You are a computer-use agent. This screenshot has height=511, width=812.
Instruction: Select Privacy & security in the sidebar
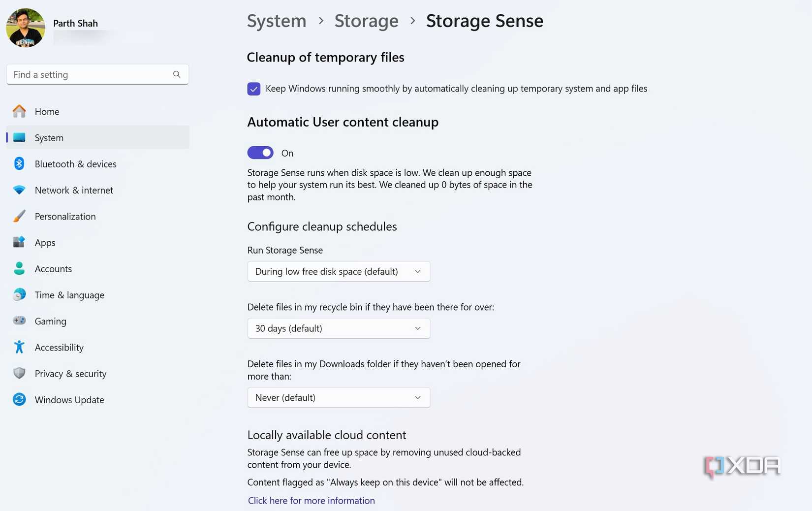point(70,373)
